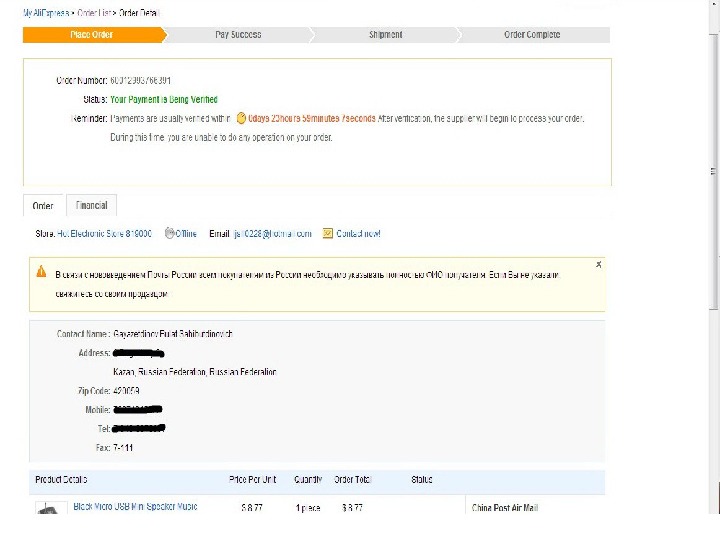Screen dimensions: 720x540
Task: Click the seller email address link
Action: tap(272, 234)
